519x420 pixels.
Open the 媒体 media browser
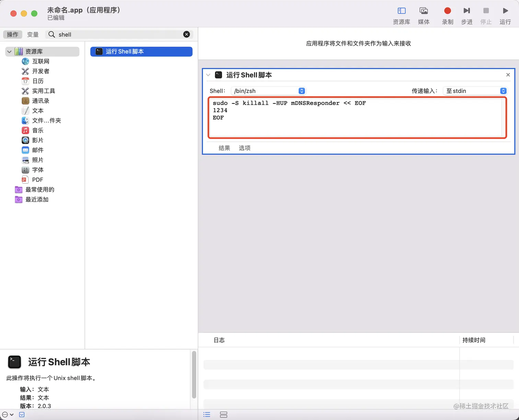(424, 16)
